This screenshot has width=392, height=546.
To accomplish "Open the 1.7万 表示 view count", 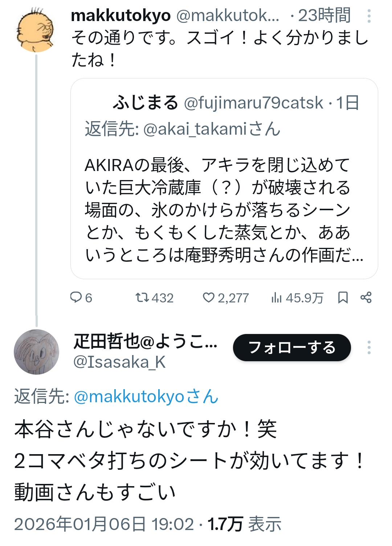I will (244, 524).
